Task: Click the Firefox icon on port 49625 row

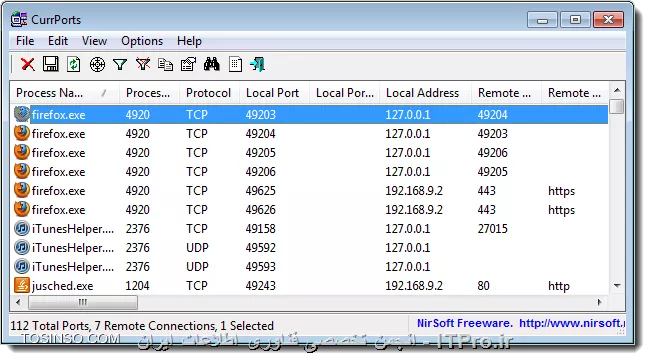Action: tap(22, 191)
